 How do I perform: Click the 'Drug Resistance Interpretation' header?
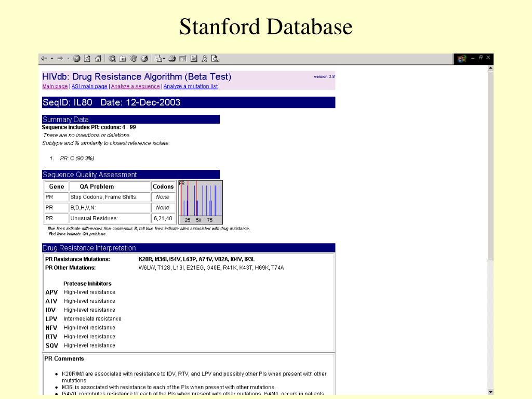pos(189,248)
